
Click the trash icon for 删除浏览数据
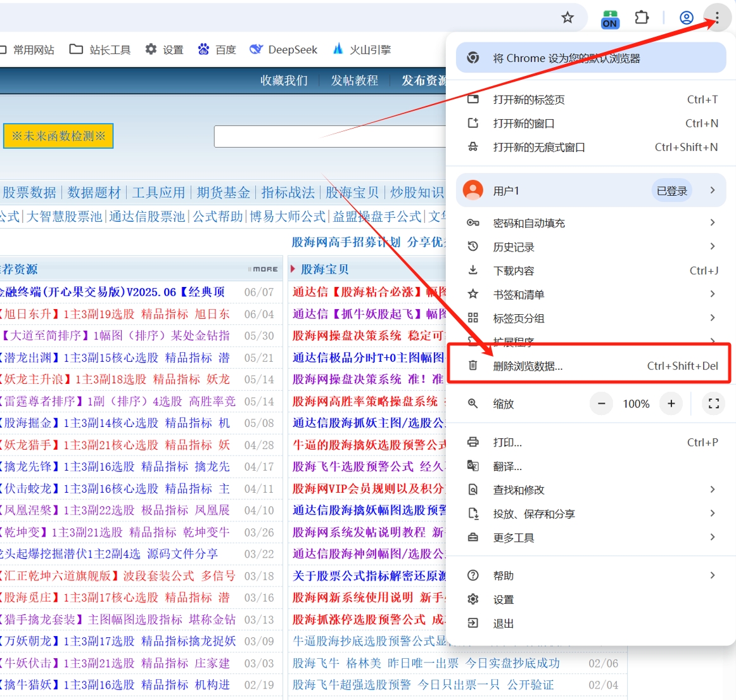(x=473, y=366)
